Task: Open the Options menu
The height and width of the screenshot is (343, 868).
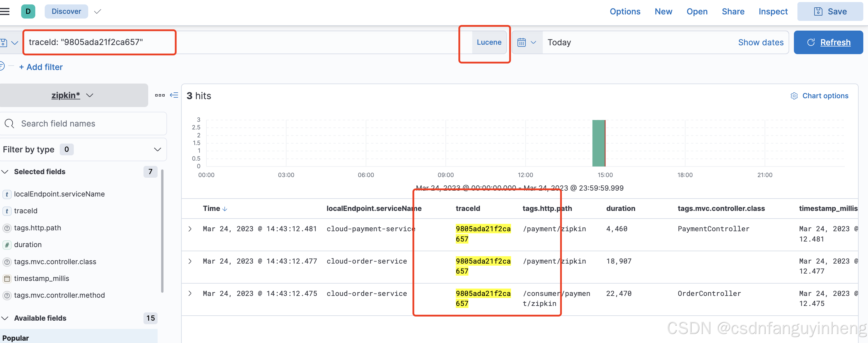Action: [625, 11]
